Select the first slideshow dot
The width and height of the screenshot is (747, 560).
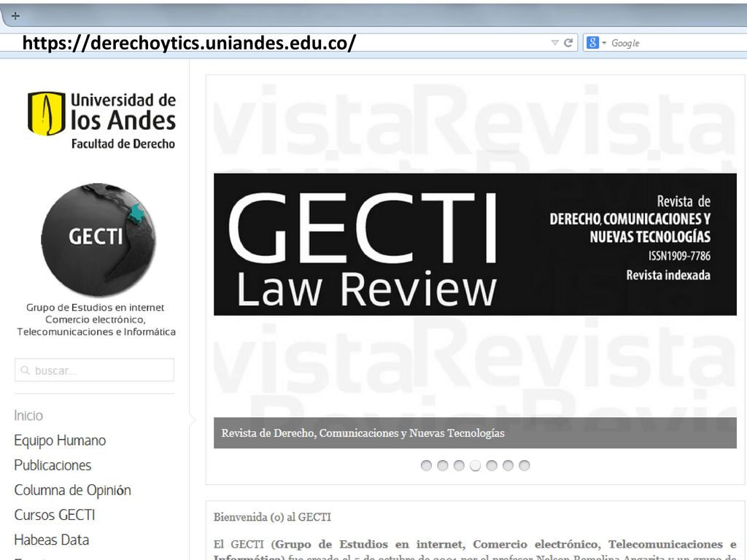tap(426, 465)
